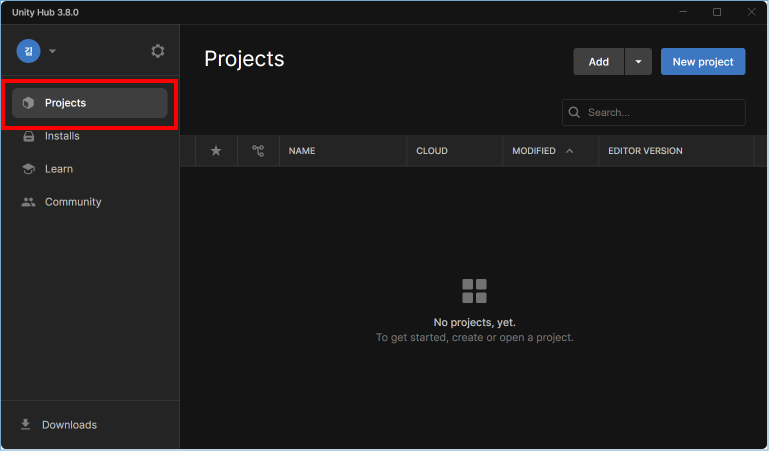Click the source control column icon
This screenshot has height=451, width=769.
point(258,151)
